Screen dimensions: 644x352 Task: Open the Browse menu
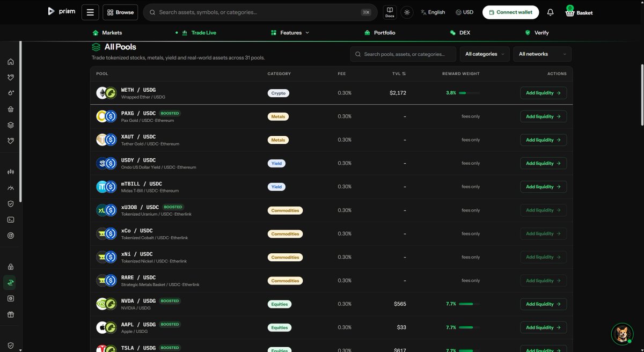pyautogui.click(x=121, y=12)
